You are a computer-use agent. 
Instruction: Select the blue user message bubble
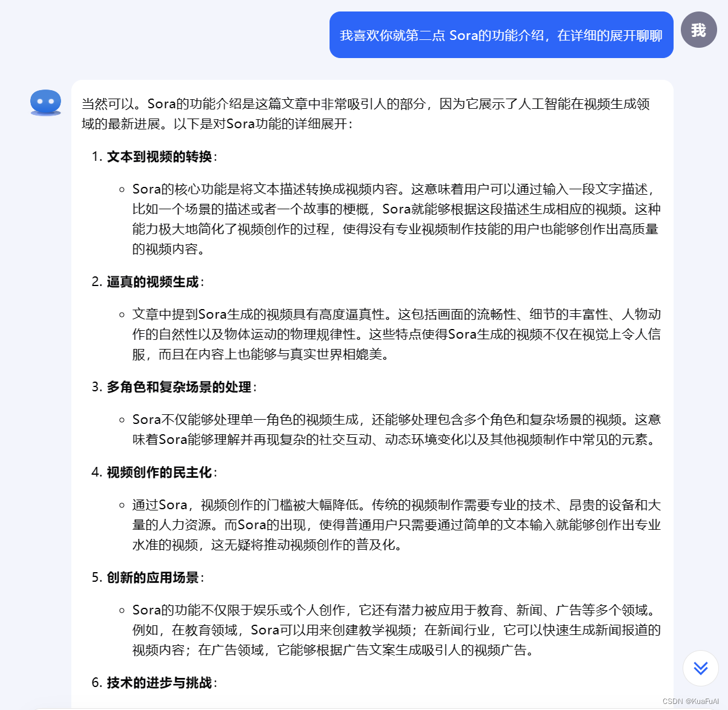501,35
